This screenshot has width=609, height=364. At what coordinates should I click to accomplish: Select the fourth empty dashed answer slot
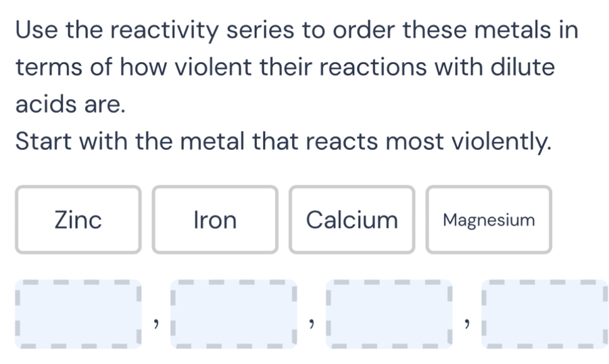click(x=543, y=313)
